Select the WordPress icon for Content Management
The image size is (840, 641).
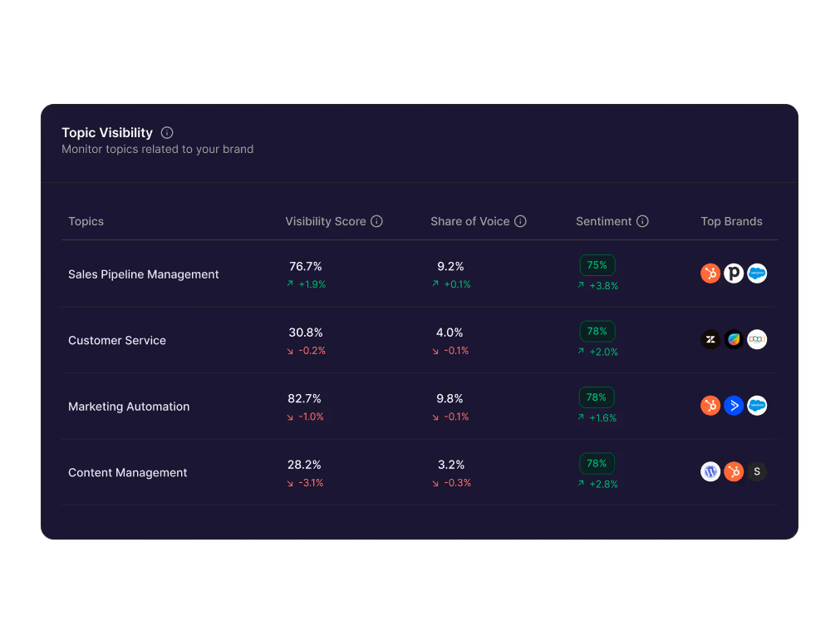pyautogui.click(x=710, y=471)
